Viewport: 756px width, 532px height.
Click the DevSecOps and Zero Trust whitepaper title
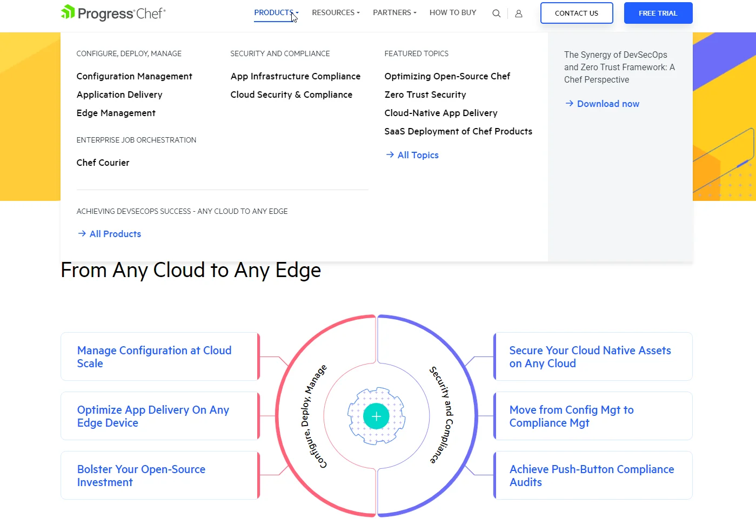[619, 67]
